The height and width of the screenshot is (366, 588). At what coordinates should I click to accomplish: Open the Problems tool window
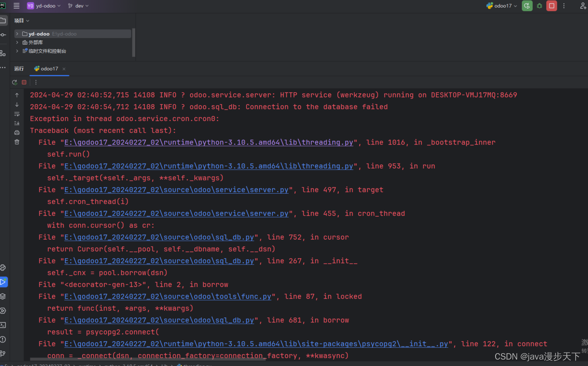pyautogui.click(x=3, y=339)
